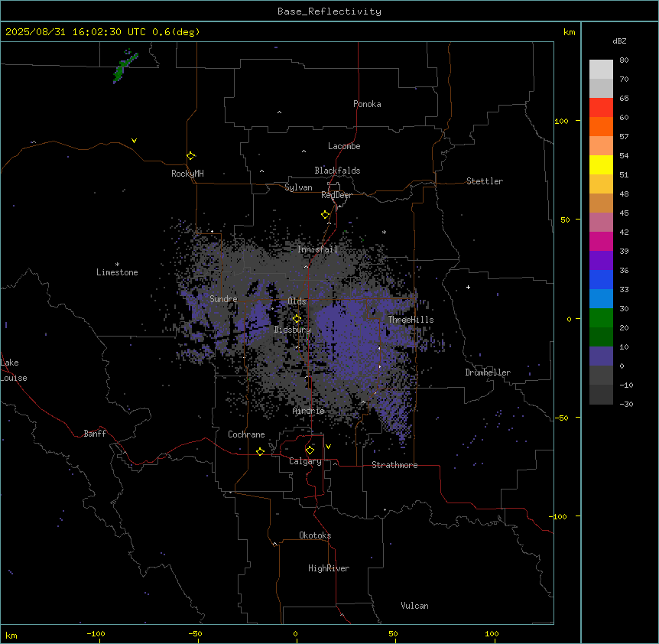Click the Base_Reflectivity title
Viewport: 659px width, 644px height.
click(x=329, y=11)
